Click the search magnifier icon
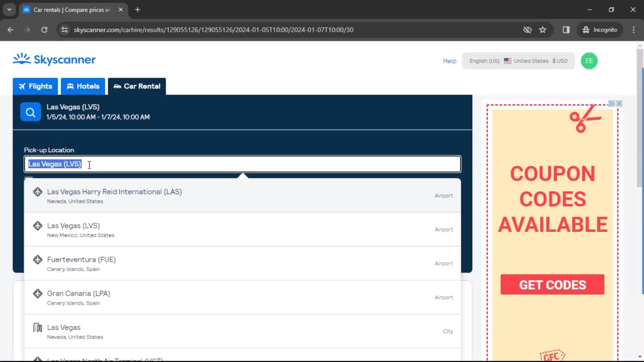644x362 pixels. [x=31, y=112]
